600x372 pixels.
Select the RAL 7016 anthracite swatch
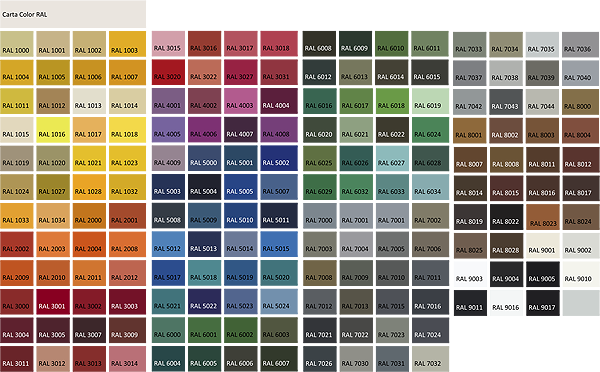coord(430,302)
